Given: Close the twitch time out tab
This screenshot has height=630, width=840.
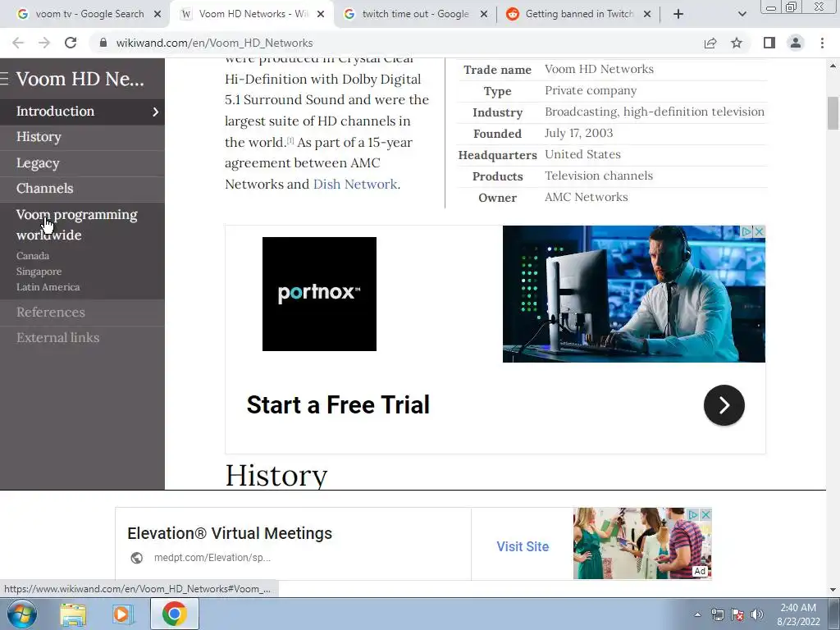Looking at the screenshot, I should coord(484,14).
